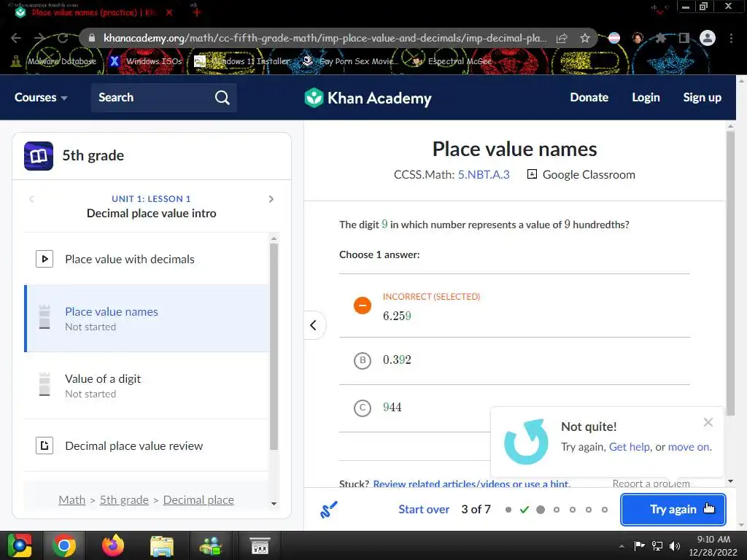Click the Try again button
Screen dimensions: 747x560
(673, 510)
